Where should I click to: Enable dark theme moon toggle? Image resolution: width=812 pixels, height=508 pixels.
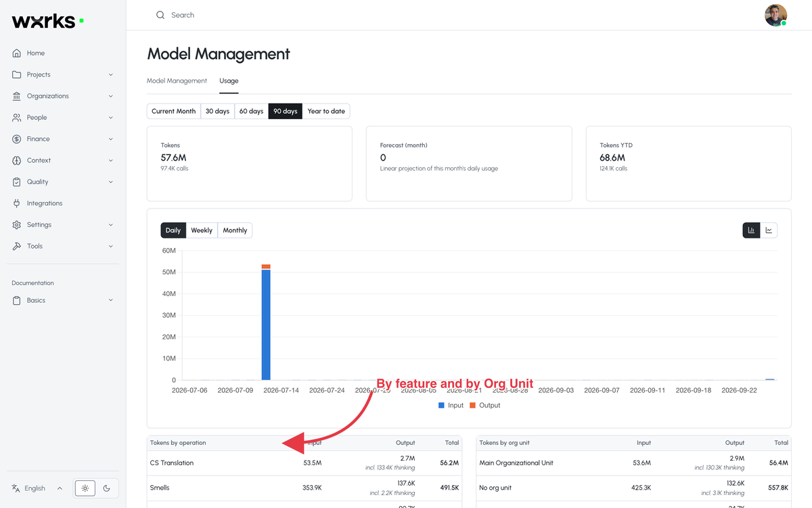pyautogui.click(x=106, y=488)
